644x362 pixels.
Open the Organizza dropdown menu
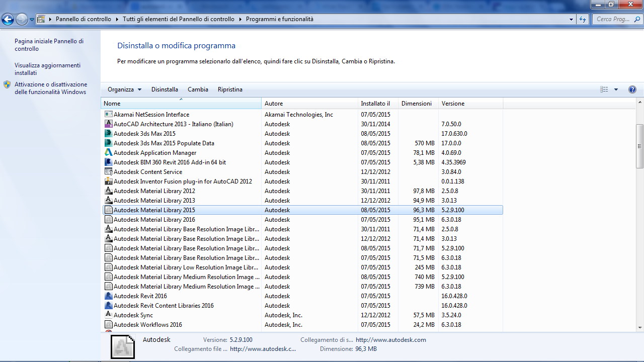coord(123,89)
